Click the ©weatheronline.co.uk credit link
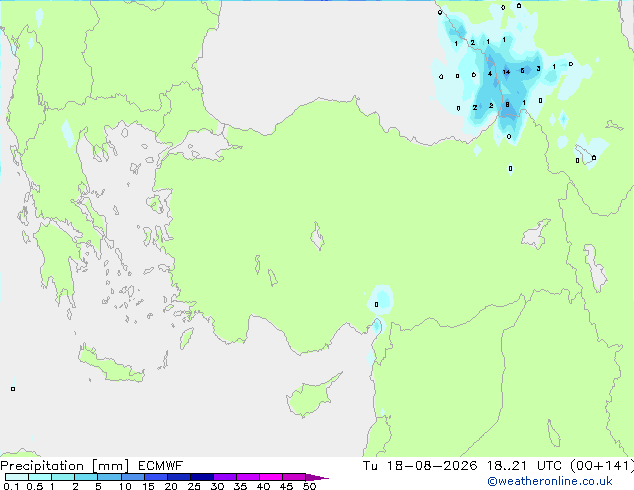 (x=550, y=481)
